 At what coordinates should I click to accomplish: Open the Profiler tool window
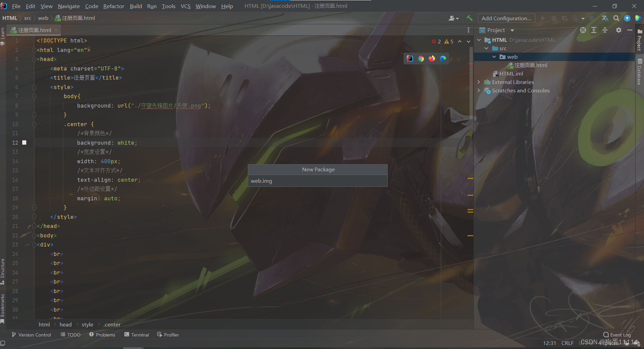168,335
